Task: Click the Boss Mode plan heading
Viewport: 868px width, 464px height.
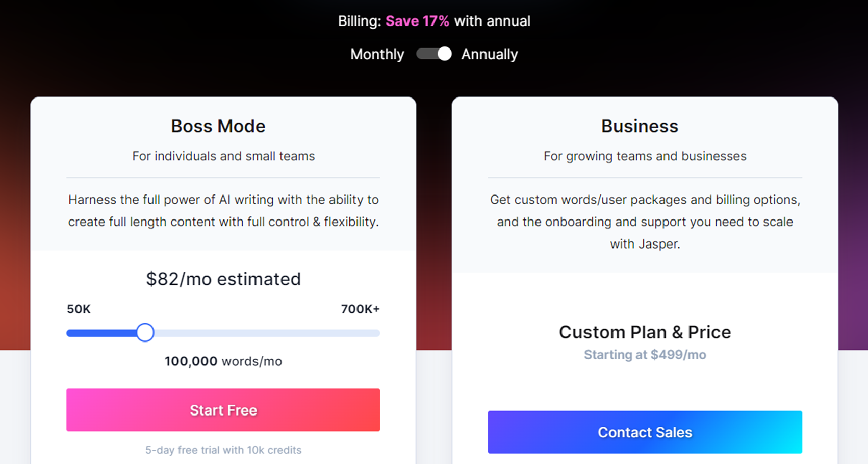Action: (218, 126)
